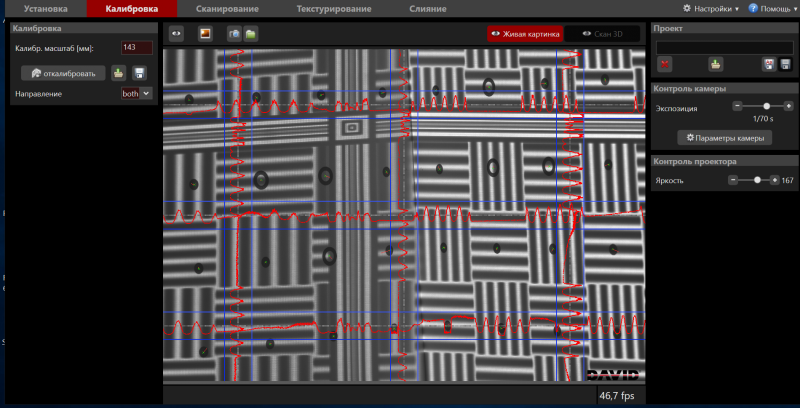
Task: Switch view to Живая картинка
Action: [525, 33]
